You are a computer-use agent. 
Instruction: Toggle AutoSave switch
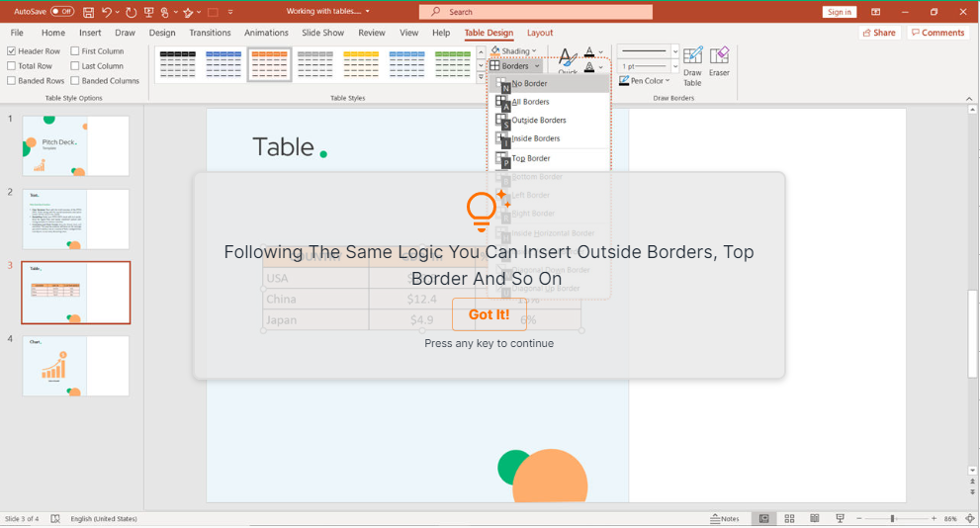coord(62,11)
